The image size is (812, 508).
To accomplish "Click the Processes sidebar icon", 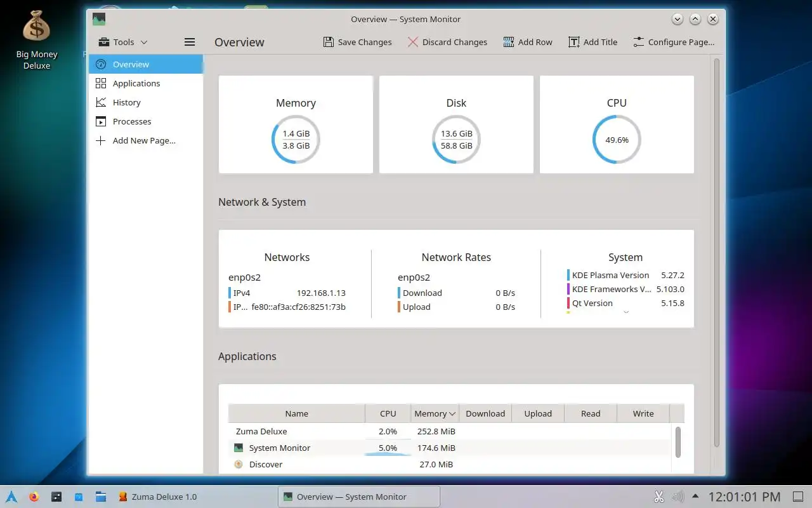I will (100, 121).
